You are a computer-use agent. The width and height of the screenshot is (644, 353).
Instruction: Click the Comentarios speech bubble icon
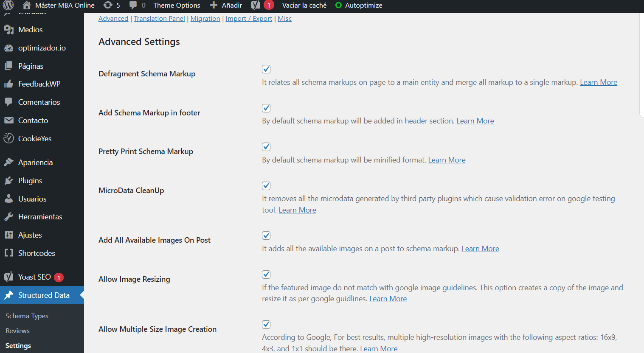8,102
